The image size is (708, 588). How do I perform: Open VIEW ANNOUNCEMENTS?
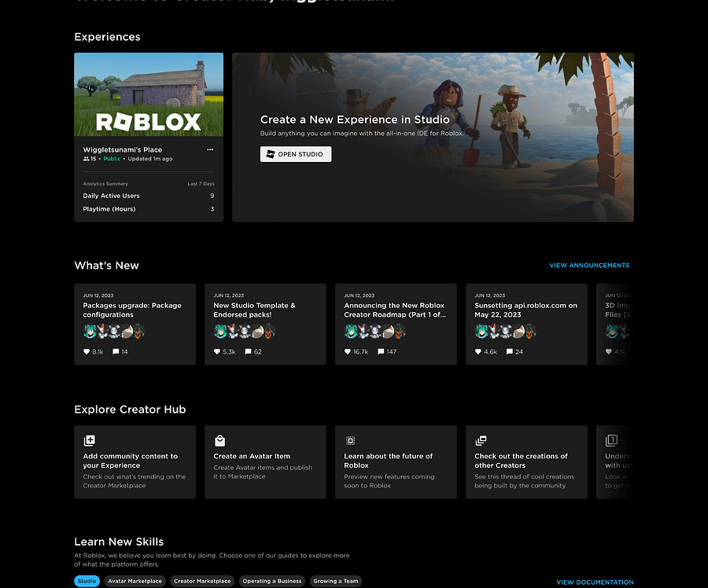(x=589, y=265)
